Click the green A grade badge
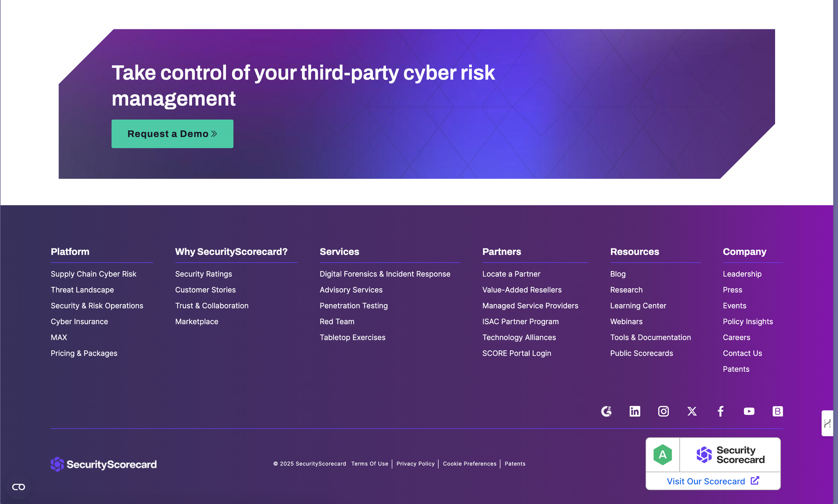838x504 pixels. pyautogui.click(x=663, y=455)
